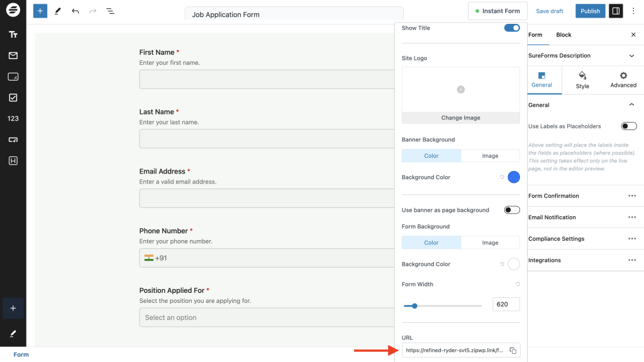The image size is (644, 362).
Task: Expand the SureForms Description section
Action: (631, 56)
